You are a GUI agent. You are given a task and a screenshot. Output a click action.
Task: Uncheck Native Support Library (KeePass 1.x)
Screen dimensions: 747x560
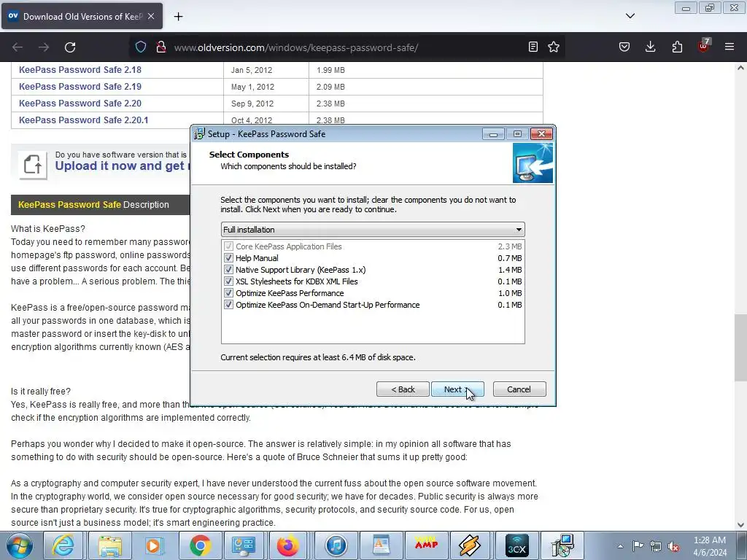(228, 270)
